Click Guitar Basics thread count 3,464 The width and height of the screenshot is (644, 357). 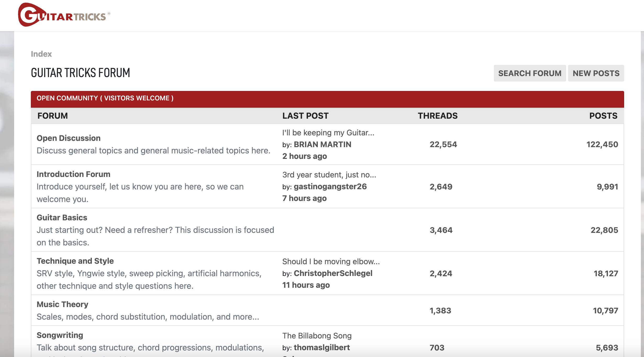click(441, 230)
